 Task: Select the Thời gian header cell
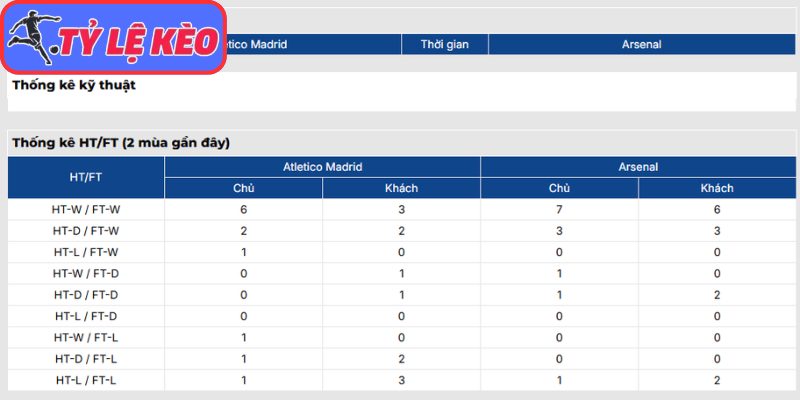445,44
